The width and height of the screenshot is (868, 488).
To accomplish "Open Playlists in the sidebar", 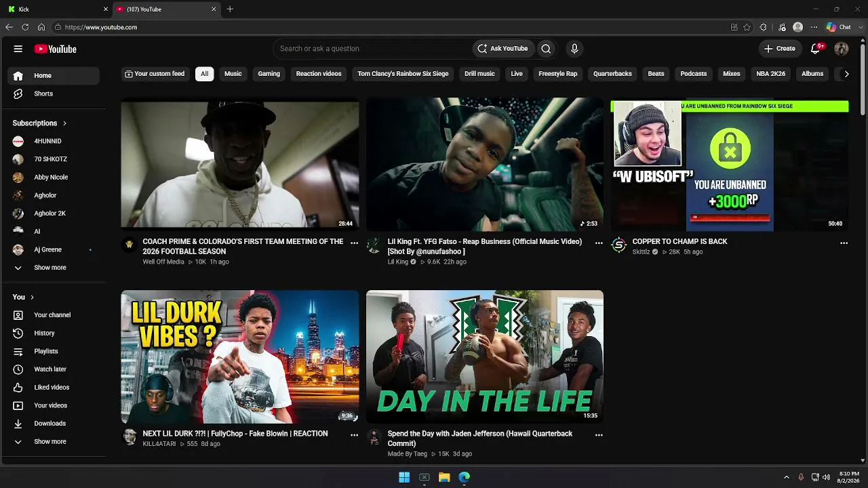I will tap(52, 351).
